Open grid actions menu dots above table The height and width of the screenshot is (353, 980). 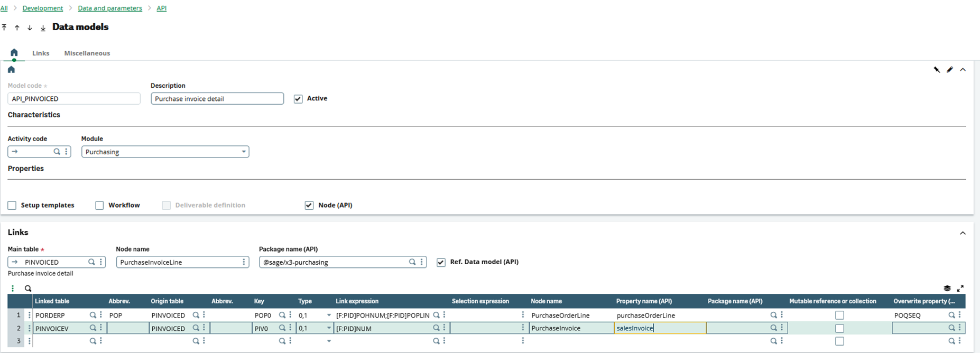tap(13, 289)
